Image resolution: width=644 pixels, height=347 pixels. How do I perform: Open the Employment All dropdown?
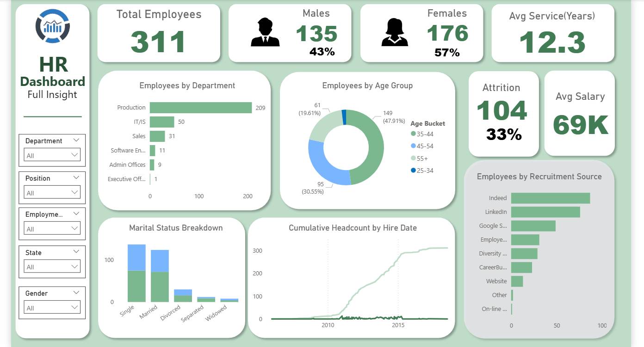coord(53,228)
